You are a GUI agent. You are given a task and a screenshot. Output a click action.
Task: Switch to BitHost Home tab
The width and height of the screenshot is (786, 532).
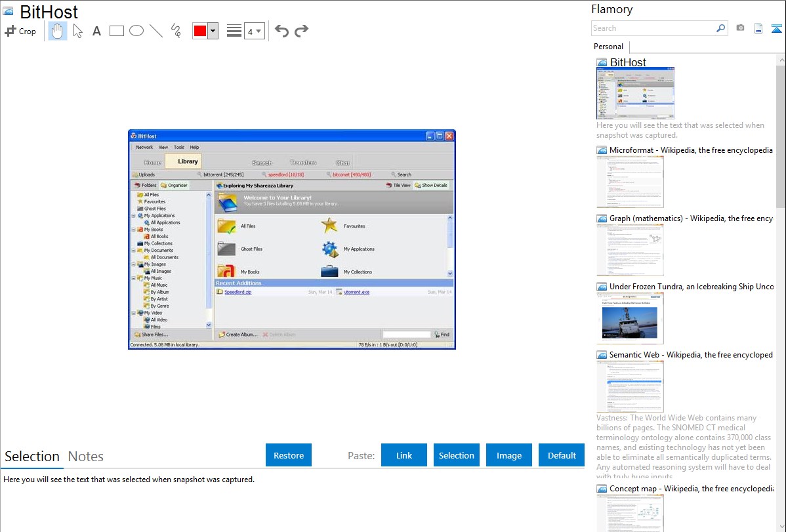[152, 163]
